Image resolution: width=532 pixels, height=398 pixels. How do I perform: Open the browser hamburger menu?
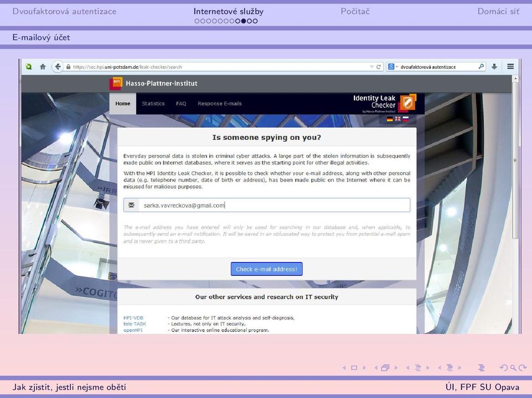(x=510, y=67)
